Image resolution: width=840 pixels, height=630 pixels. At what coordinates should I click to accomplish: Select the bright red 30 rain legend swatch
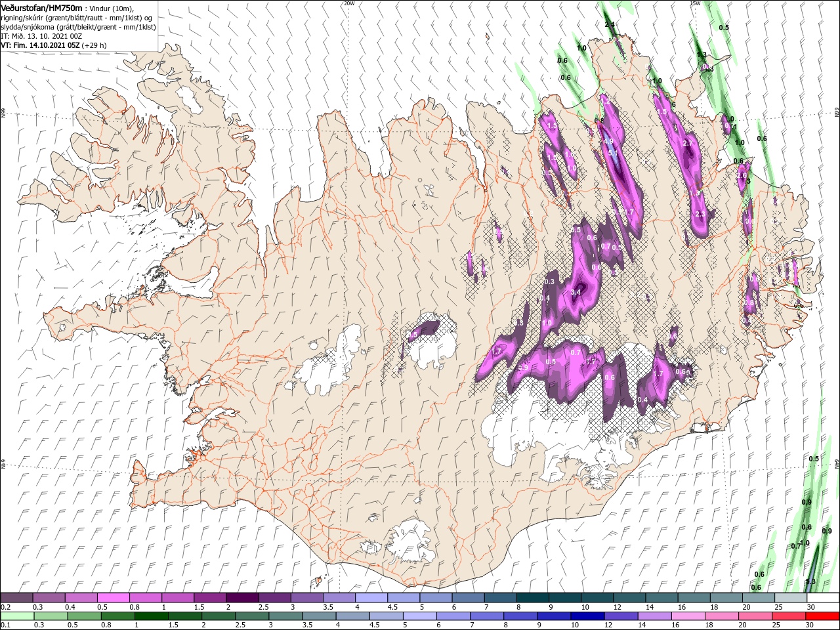click(822, 616)
